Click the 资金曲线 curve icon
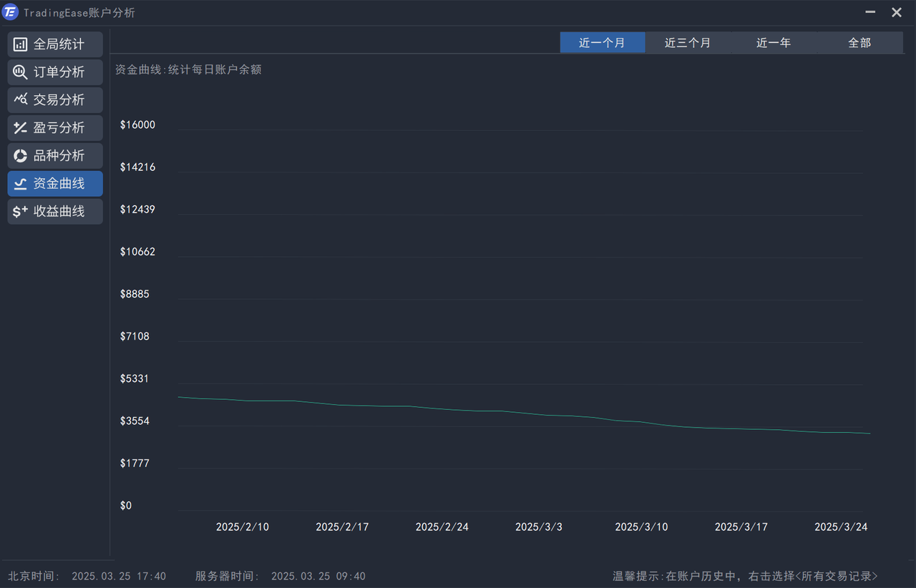 pos(20,184)
